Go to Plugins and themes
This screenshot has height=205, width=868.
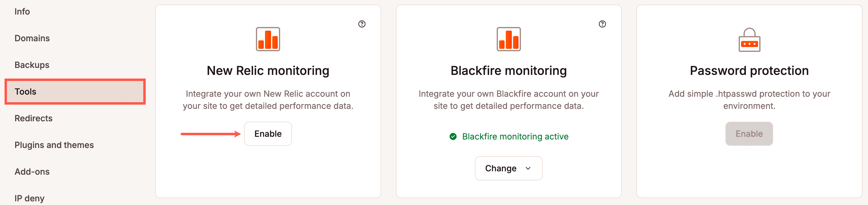click(54, 145)
